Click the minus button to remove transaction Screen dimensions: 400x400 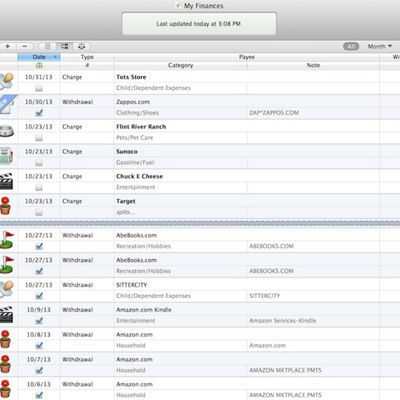(25, 46)
